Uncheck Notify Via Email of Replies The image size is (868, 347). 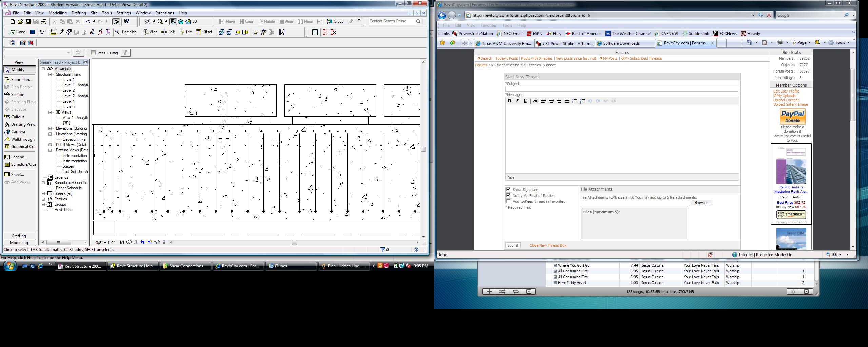[508, 196]
